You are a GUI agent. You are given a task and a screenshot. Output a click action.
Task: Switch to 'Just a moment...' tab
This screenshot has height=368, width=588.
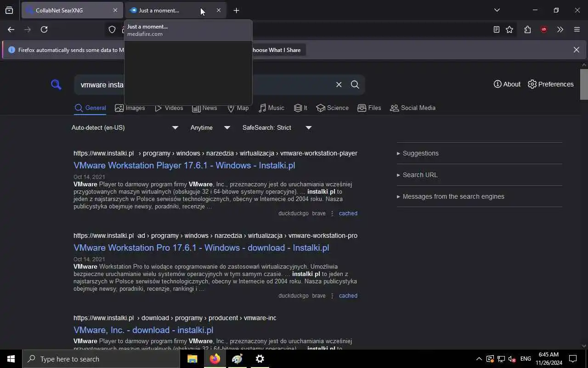[175, 10]
